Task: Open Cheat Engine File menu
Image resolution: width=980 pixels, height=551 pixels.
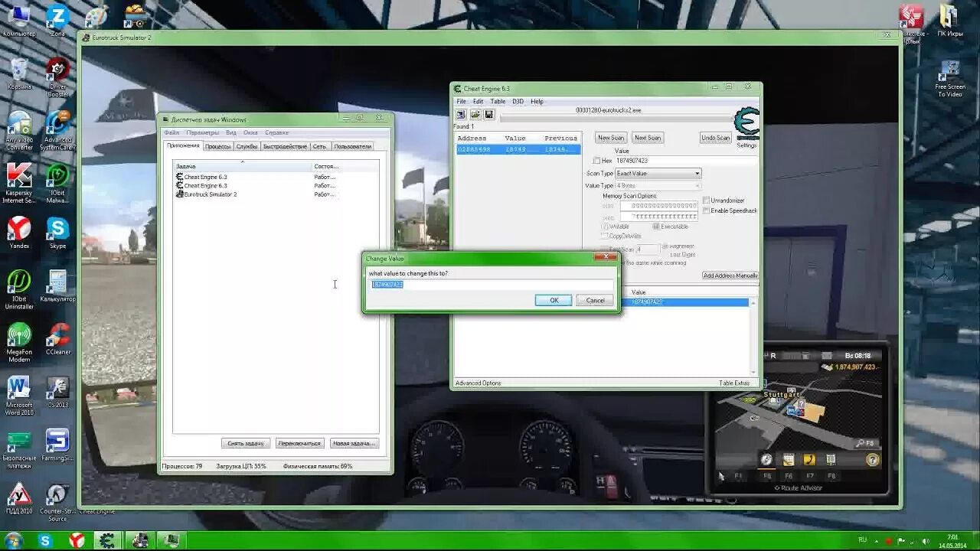Action: [461, 101]
